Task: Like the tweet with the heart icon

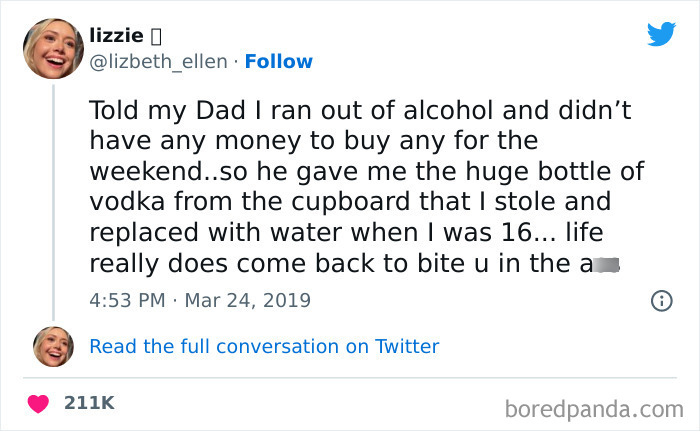Action: point(39,403)
